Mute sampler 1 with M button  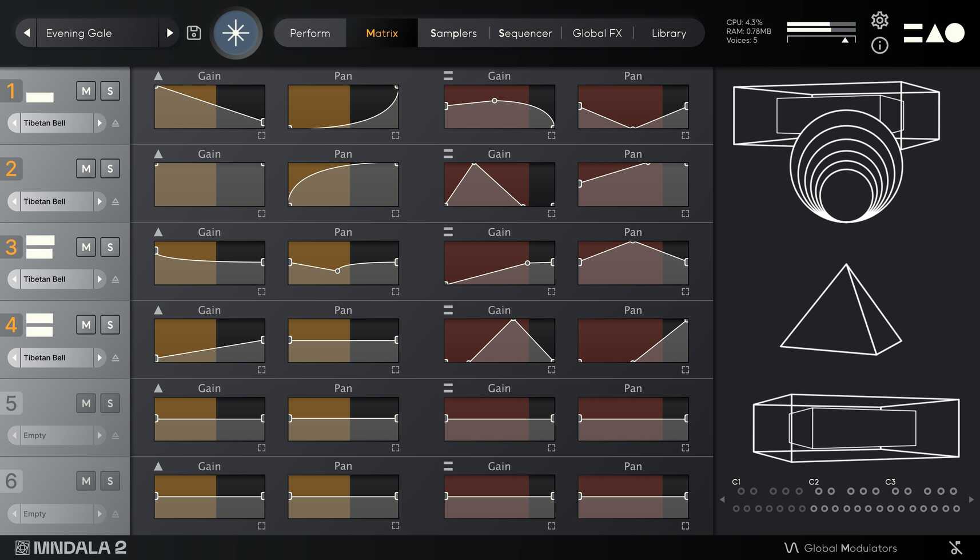tap(86, 91)
